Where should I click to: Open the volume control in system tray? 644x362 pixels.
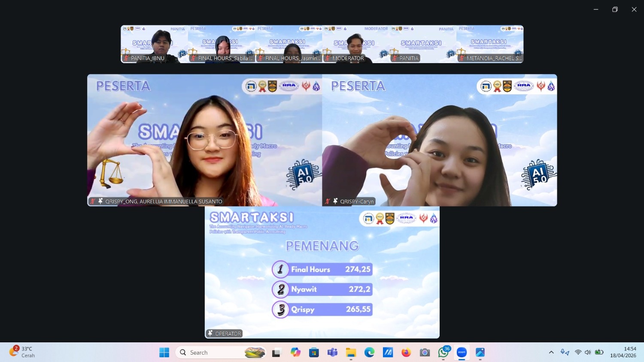click(588, 353)
